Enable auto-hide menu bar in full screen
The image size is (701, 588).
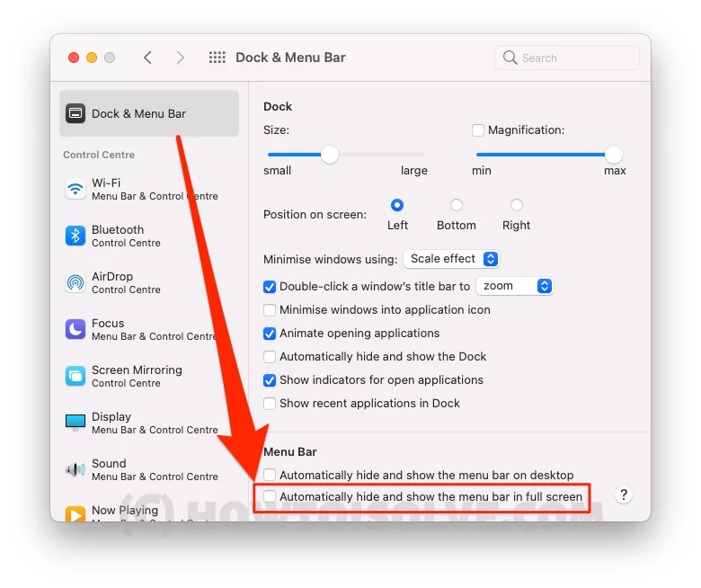[270, 496]
